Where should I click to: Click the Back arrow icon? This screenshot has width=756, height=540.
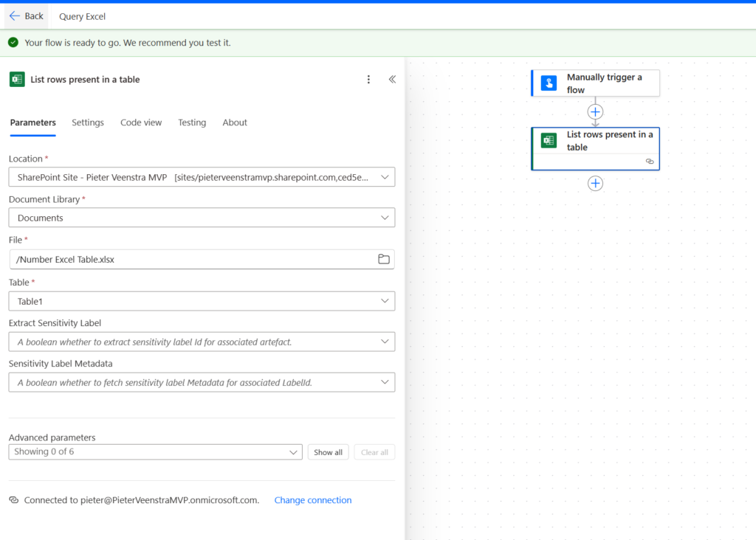(15, 16)
